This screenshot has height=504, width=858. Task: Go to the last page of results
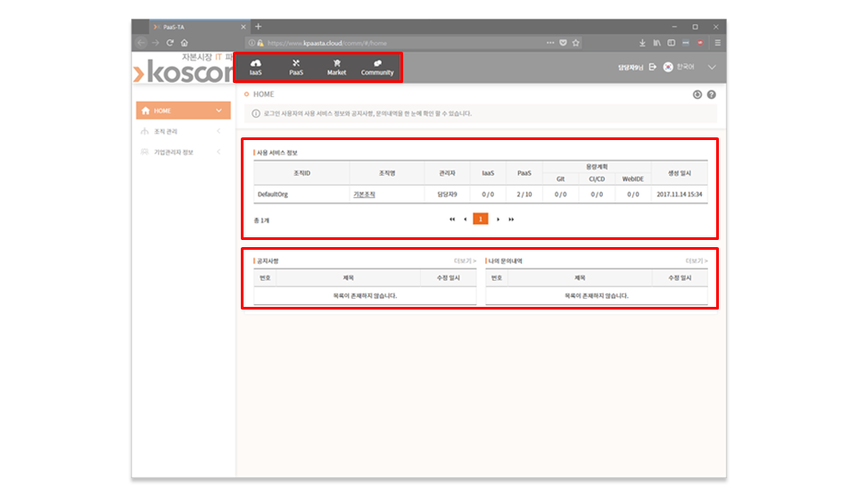pyautogui.click(x=511, y=219)
